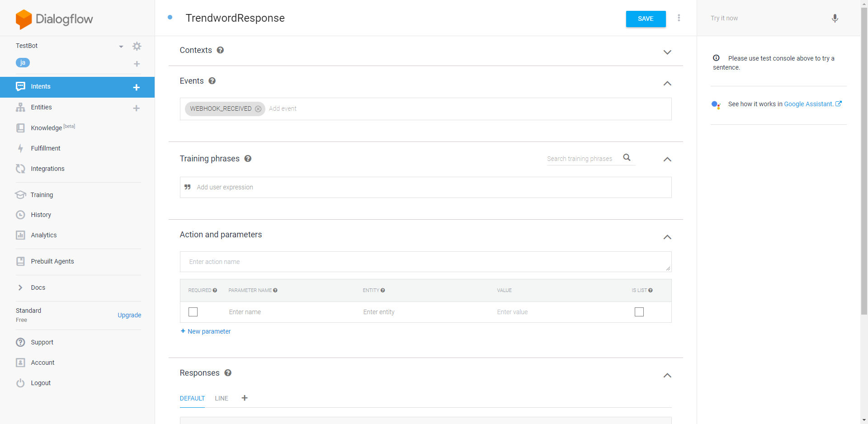Save the TrendwordResponse intent
The width and height of the screenshot is (868, 424).
pos(645,19)
